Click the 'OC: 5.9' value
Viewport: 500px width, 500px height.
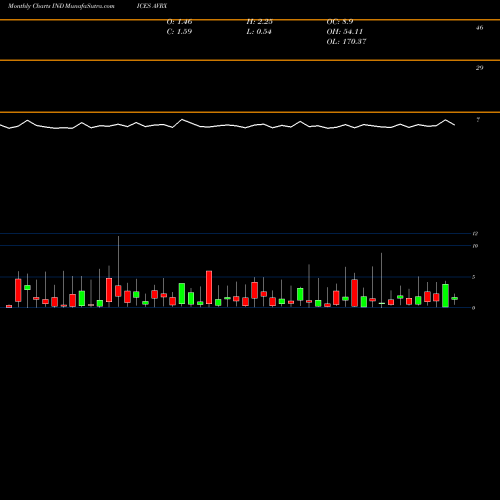point(340,22)
